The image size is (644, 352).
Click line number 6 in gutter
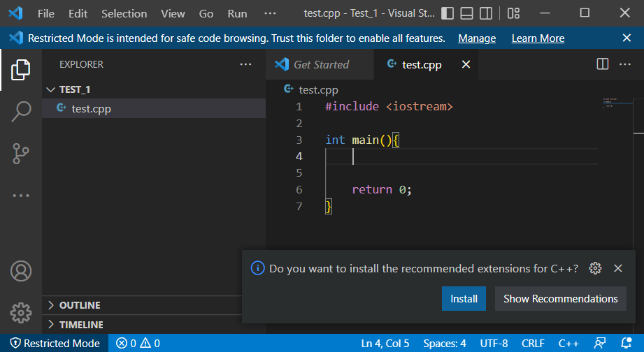point(299,189)
